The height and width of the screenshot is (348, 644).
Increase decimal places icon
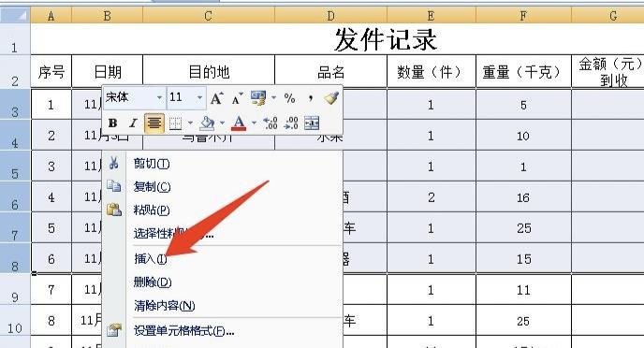coord(271,123)
